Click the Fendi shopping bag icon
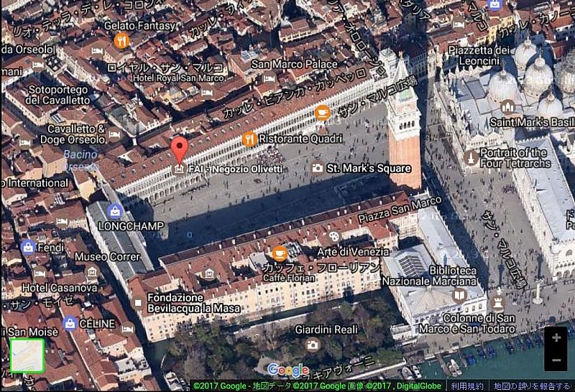 tap(28, 248)
